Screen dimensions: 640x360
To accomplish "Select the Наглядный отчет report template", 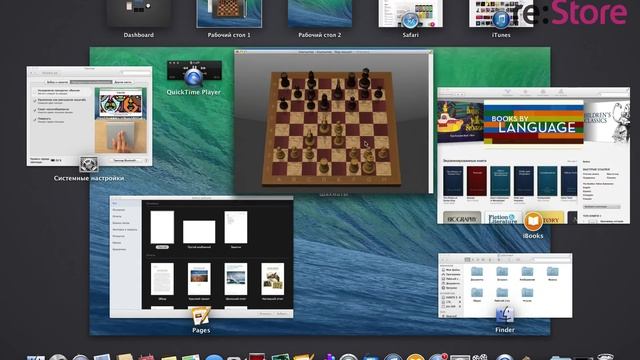I will pyautogui.click(x=273, y=279).
